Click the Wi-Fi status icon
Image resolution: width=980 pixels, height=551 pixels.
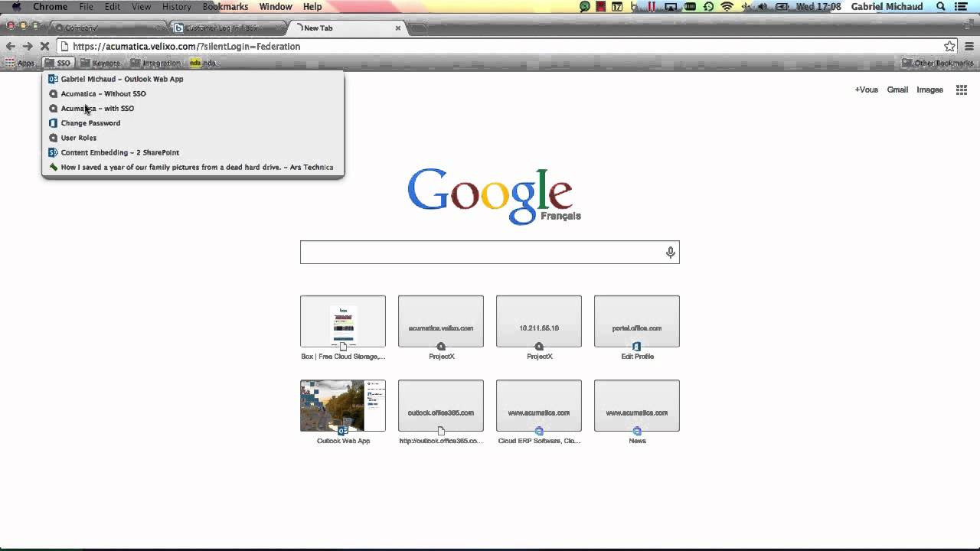pyautogui.click(x=727, y=7)
